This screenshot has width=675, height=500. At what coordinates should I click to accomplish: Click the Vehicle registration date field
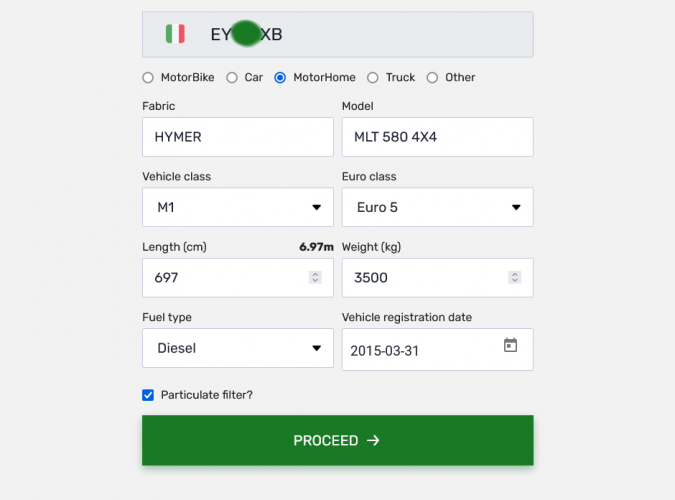click(420, 350)
